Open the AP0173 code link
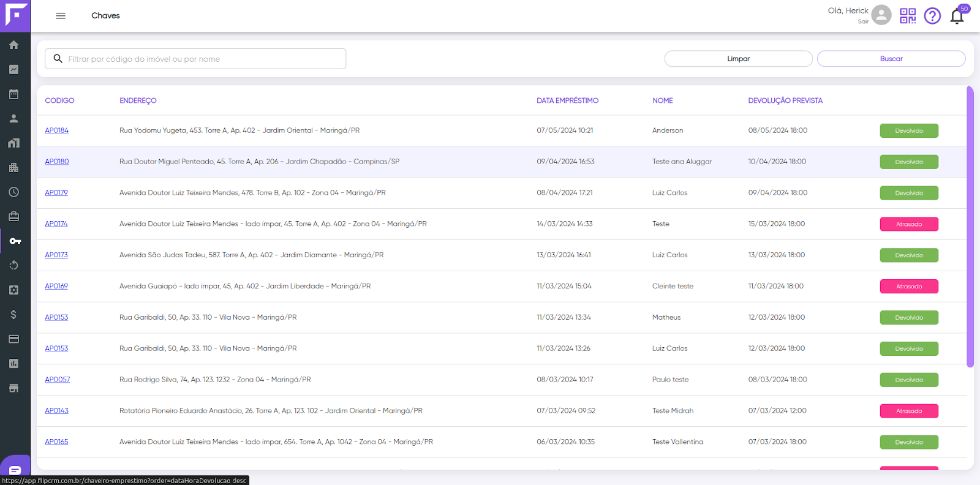This screenshot has height=485, width=980. pyautogui.click(x=56, y=255)
